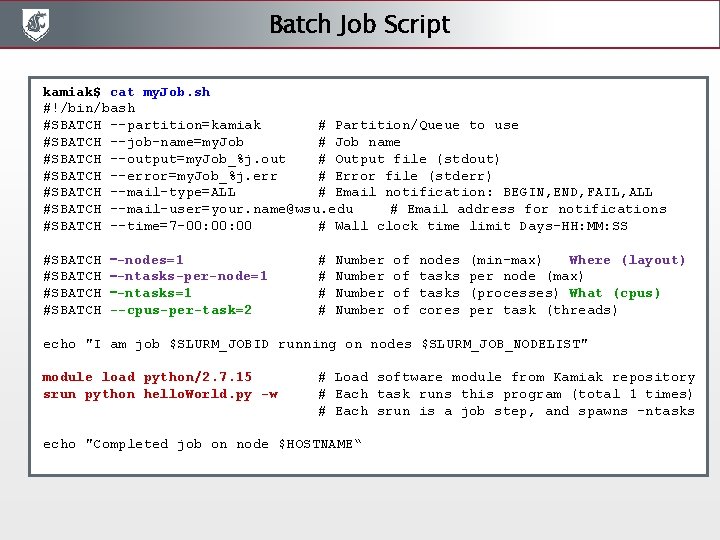The height and width of the screenshot is (540, 720).
Task: Click the echo "I am job $SLURM_JOBID" line
Action: pyautogui.click(x=315, y=344)
